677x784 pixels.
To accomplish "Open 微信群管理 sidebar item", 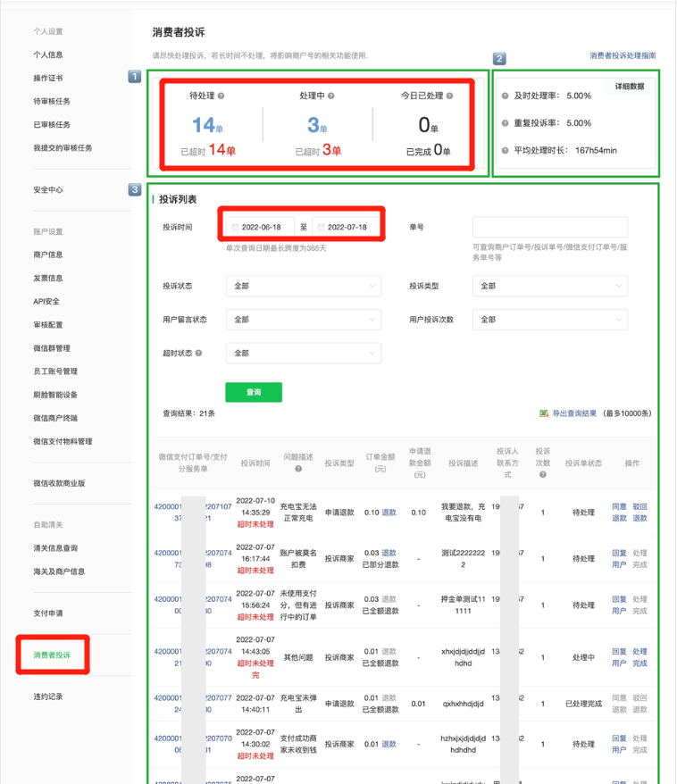I will click(x=52, y=348).
